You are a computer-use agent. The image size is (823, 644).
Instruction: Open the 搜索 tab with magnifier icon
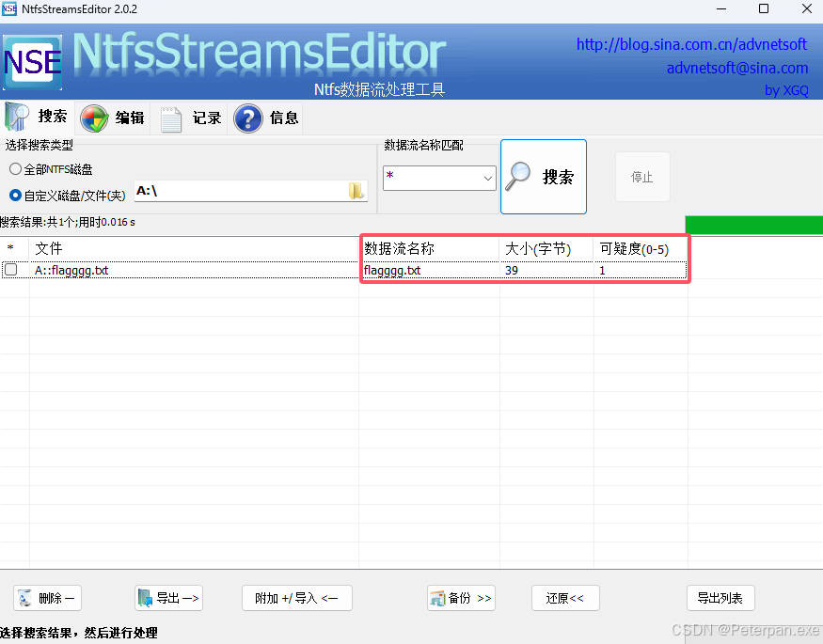(x=37, y=117)
